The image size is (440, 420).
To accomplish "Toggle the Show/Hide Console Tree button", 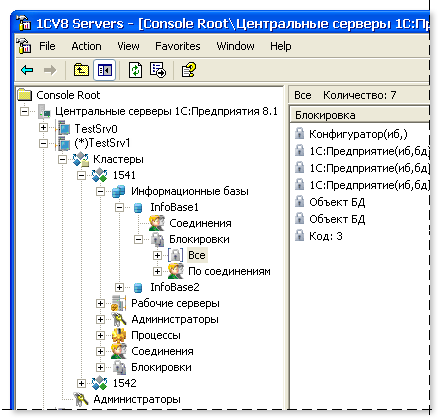I will [x=105, y=70].
